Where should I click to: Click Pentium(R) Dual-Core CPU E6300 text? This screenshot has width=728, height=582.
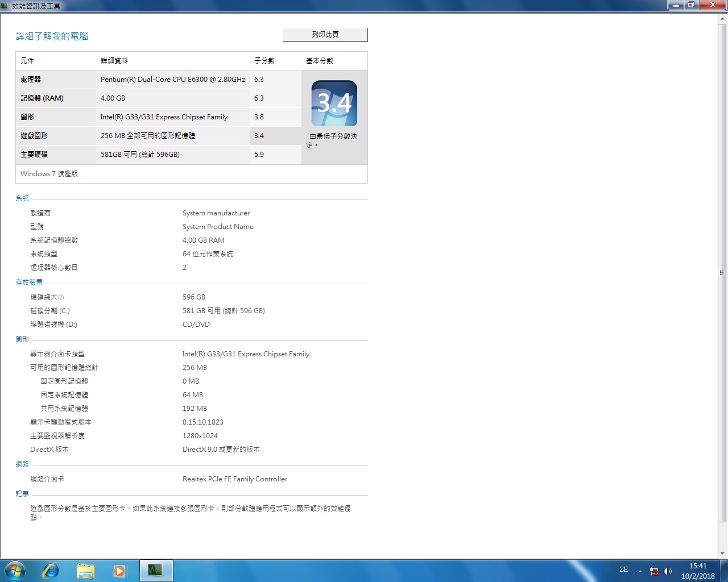pos(173,80)
